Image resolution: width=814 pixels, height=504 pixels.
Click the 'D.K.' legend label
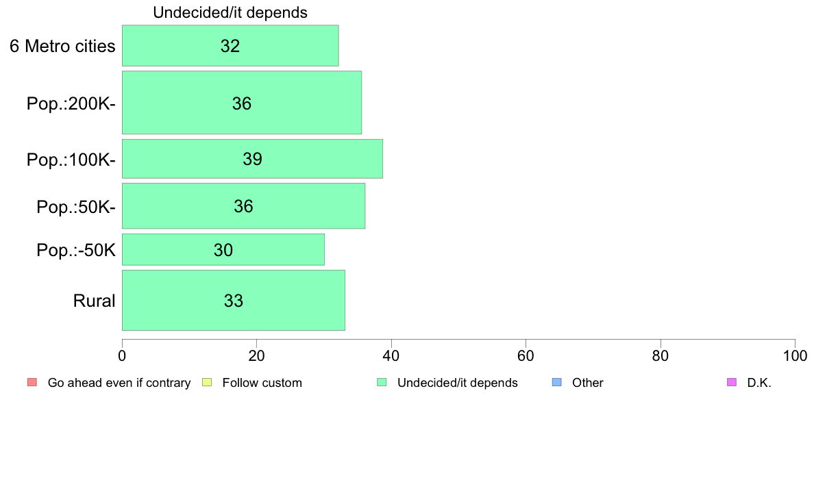759,383
